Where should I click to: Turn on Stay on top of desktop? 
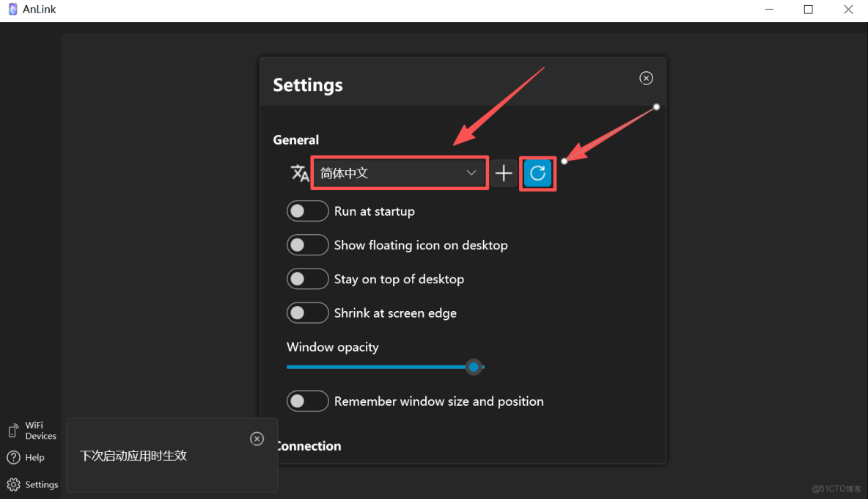click(307, 279)
